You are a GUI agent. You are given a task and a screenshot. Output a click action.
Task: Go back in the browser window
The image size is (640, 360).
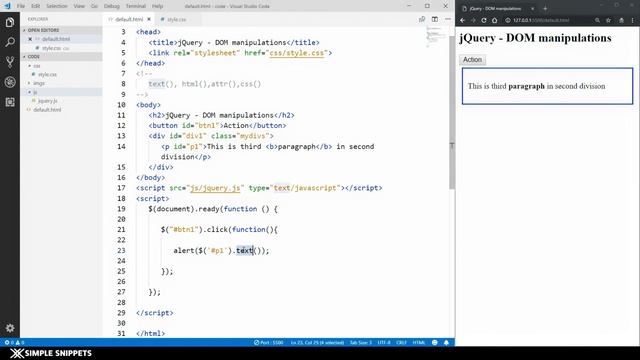click(x=462, y=20)
